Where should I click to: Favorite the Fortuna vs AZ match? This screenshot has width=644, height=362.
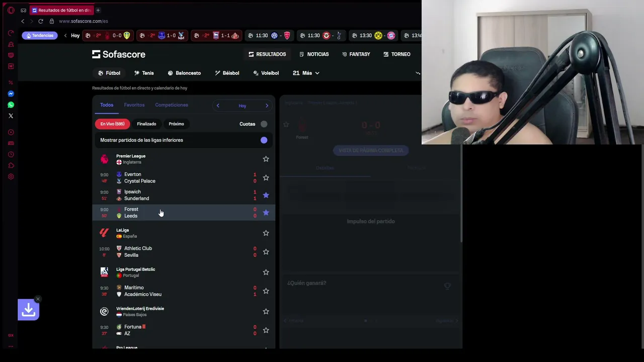click(x=266, y=330)
